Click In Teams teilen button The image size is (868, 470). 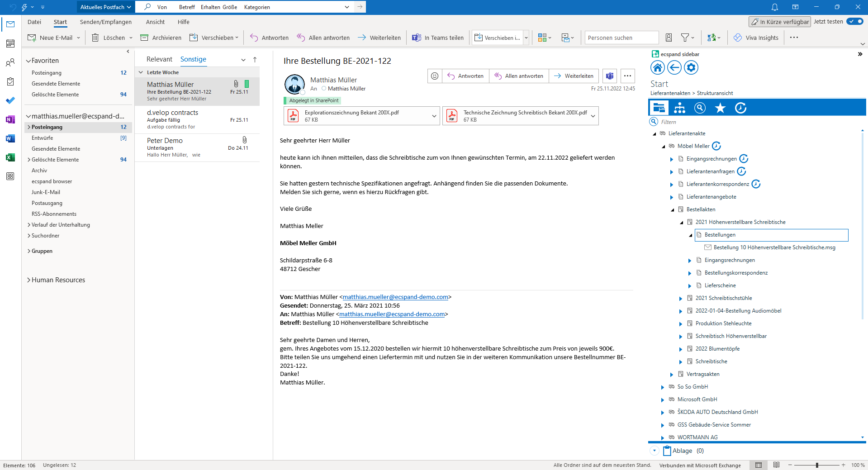[x=438, y=38]
